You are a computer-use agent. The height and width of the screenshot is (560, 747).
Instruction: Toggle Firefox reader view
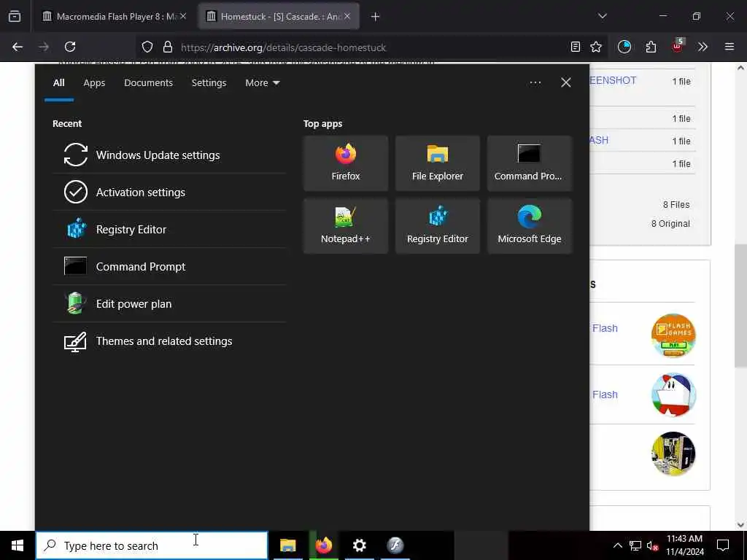click(x=576, y=47)
